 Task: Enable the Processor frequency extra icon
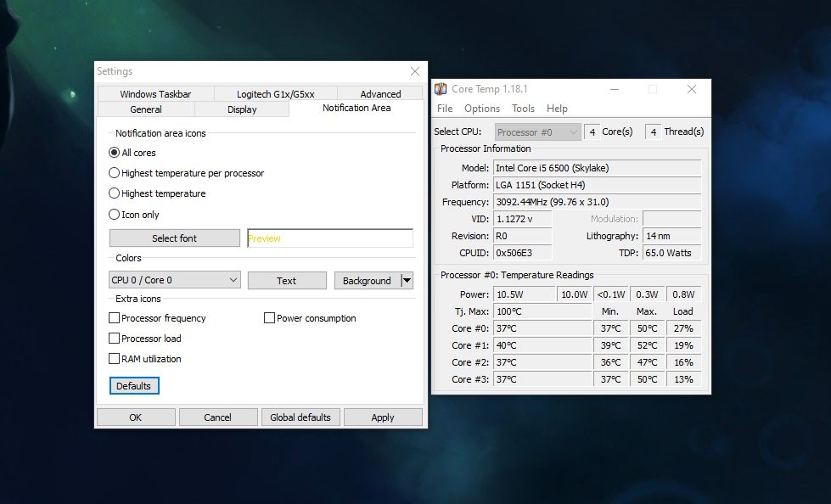pyautogui.click(x=115, y=318)
